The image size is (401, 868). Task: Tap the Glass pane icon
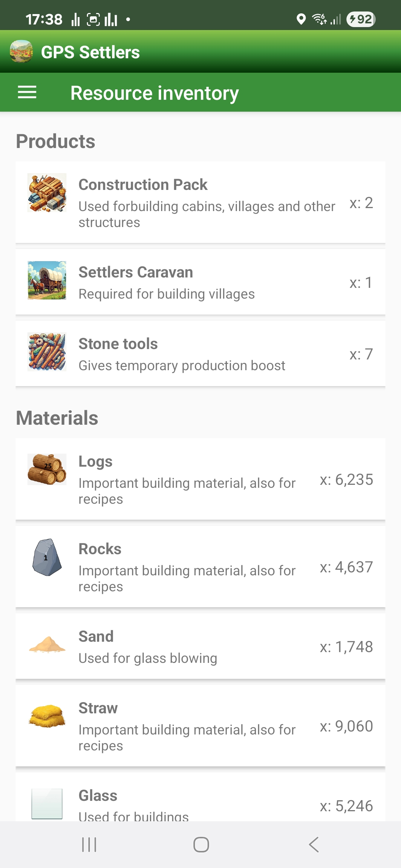[x=47, y=803]
